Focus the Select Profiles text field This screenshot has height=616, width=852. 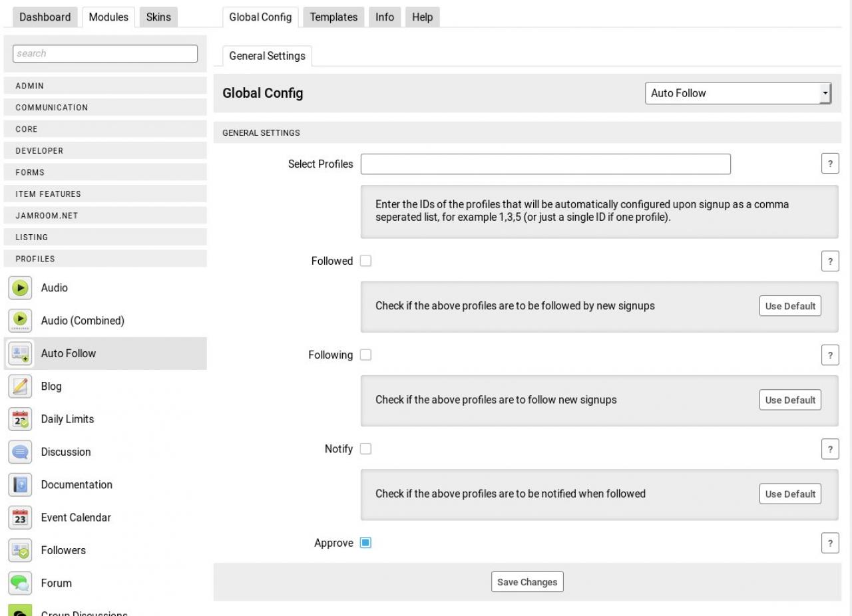[x=545, y=164]
